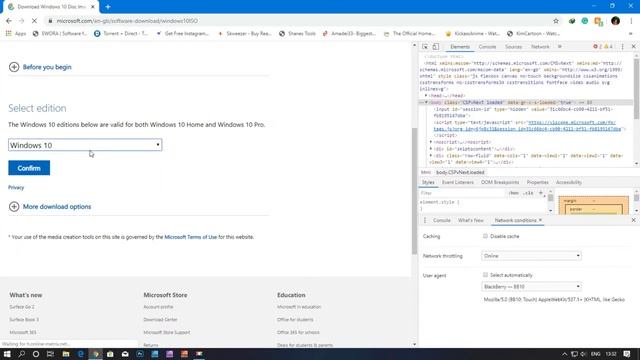Expand the head node in the DOM tree

426,96
